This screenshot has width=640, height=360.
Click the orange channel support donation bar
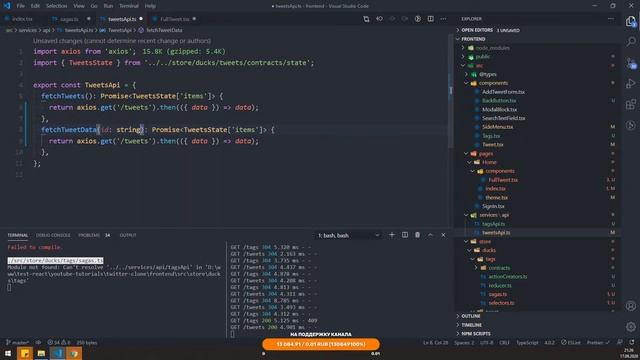pyautogui.click(x=321, y=344)
